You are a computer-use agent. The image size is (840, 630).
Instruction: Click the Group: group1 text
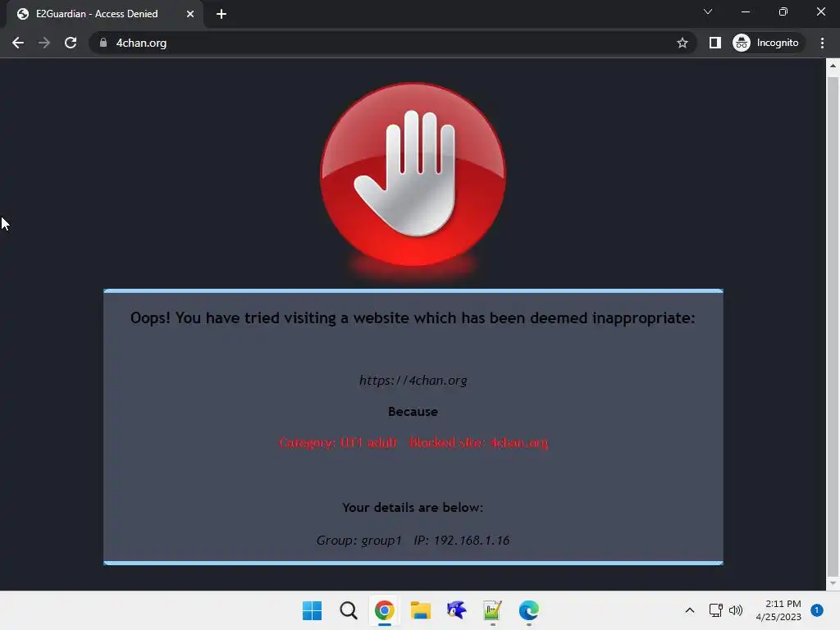(x=359, y=540)
